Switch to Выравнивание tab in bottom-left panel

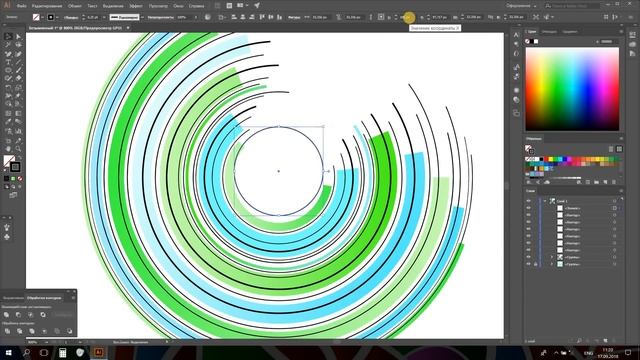pos(13,298)
